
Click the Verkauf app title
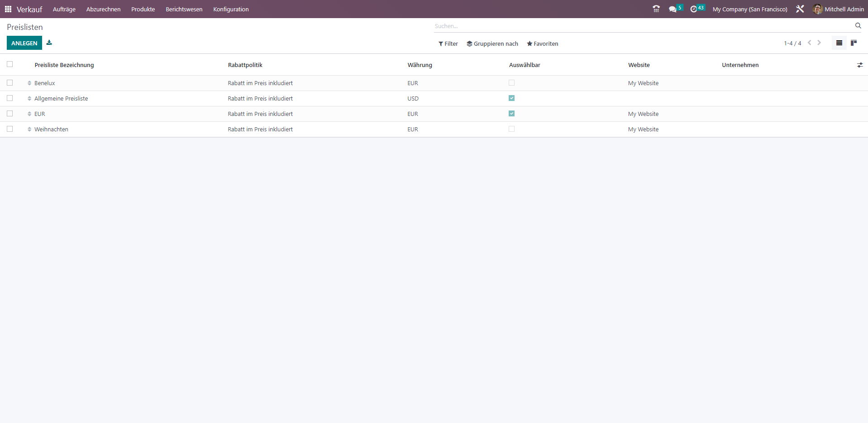point(29,9)
